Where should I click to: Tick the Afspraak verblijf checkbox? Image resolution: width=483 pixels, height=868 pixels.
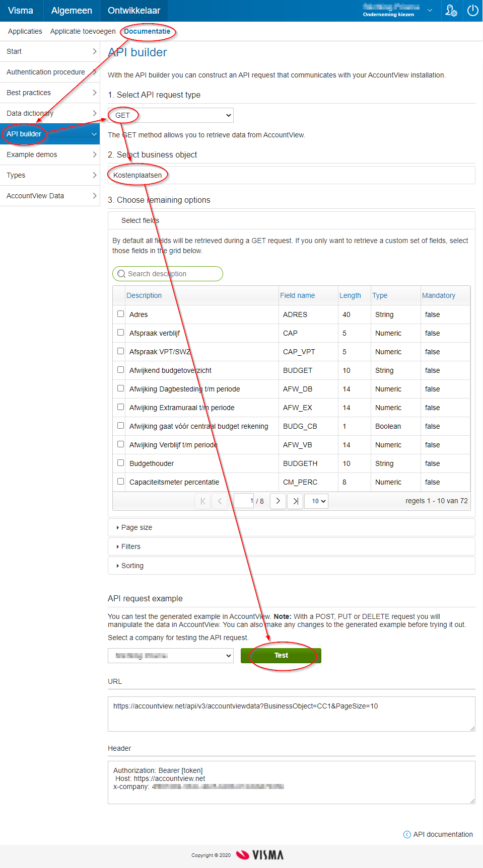pos(121,333)
